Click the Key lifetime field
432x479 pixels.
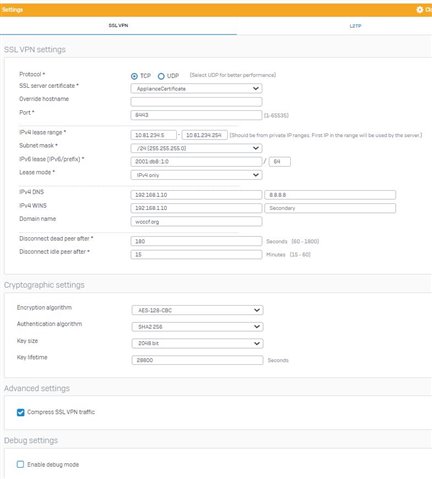pyautogui.click(x=197, y=360)
